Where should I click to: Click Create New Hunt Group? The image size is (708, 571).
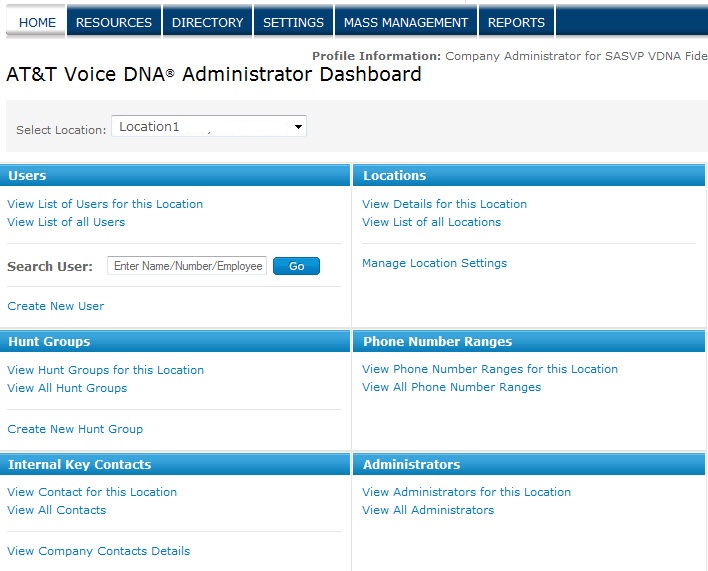[x=75, y=429]
